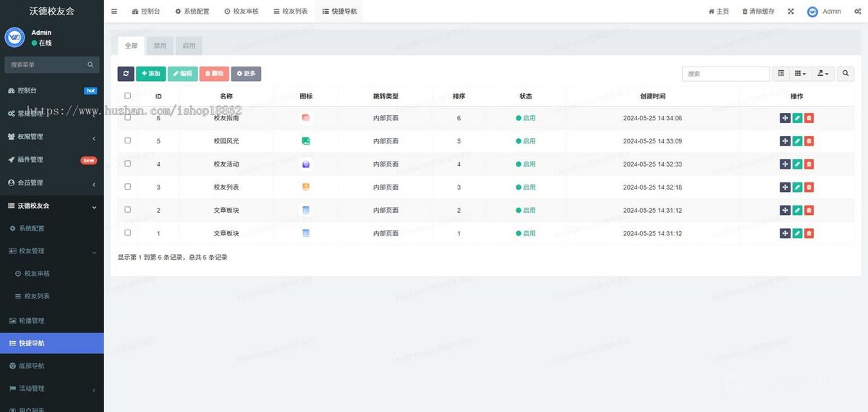Screen dimensions: 868x412
Task: Open 插件管理 sidebar item
Action: (x=52, y=160)
